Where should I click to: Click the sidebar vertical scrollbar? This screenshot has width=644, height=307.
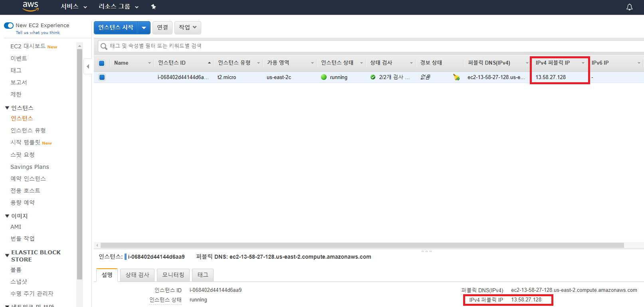[x=79, y=164]
